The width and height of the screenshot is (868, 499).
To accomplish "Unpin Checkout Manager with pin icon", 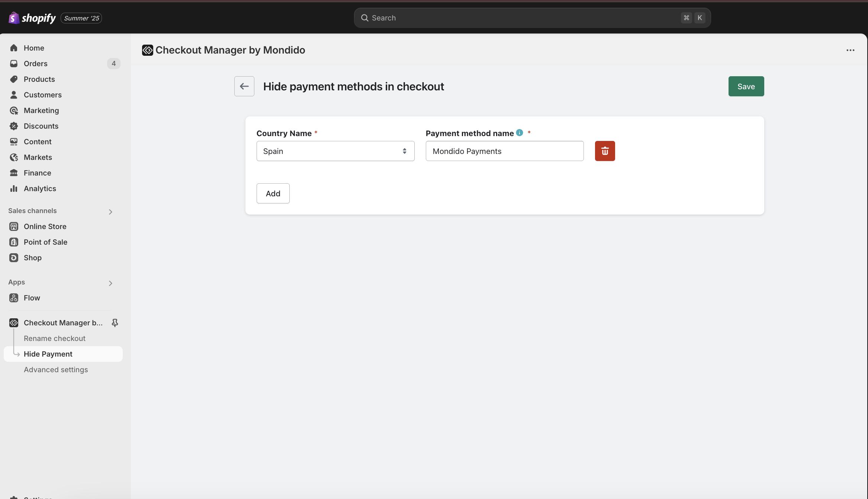I will click(115, 323).
